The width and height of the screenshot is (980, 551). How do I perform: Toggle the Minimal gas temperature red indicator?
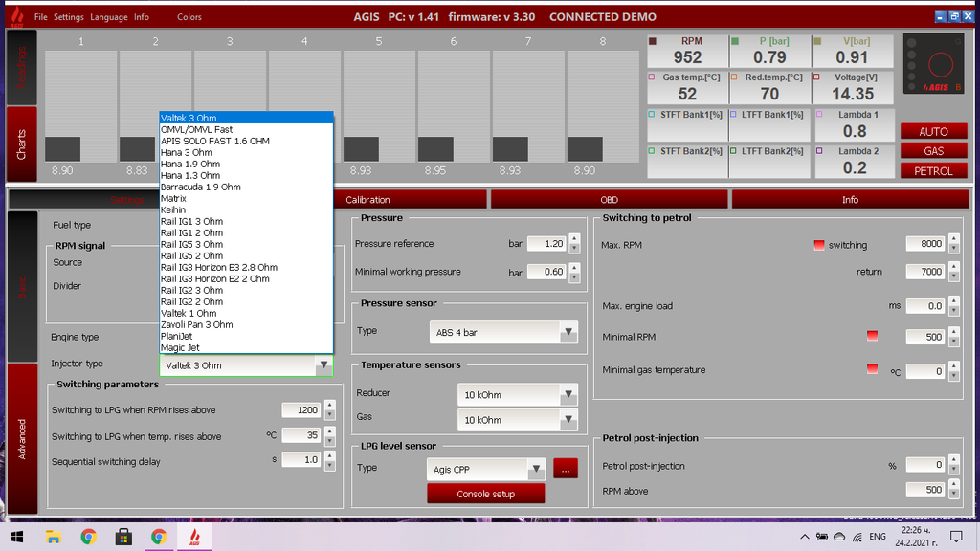[x=872, y=368]
